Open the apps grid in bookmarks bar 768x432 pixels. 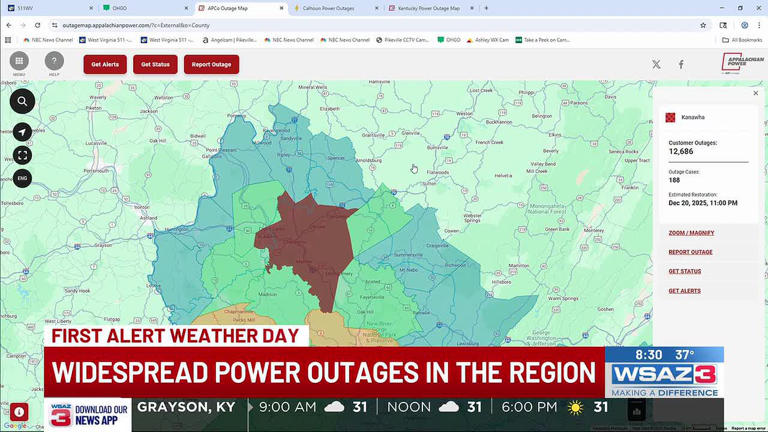click(8, 40)
